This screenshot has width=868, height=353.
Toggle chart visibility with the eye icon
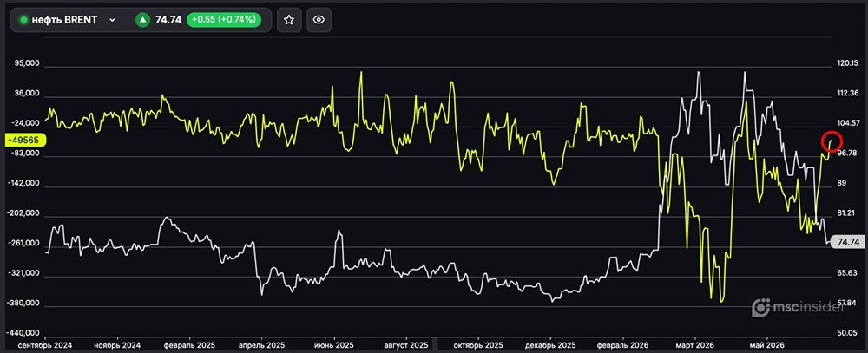coord(319,20)
